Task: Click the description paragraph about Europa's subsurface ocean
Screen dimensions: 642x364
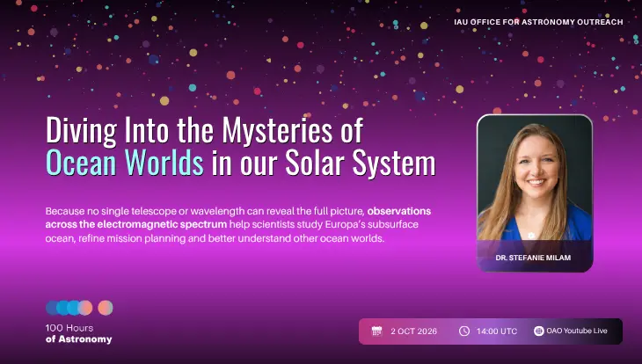Action: 237,225
